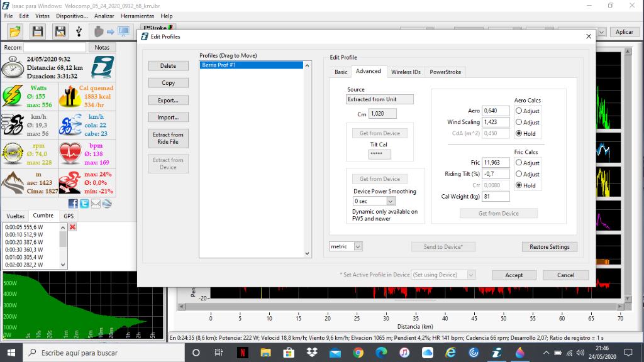Open Netflix from the taskbar

[242, 353]
